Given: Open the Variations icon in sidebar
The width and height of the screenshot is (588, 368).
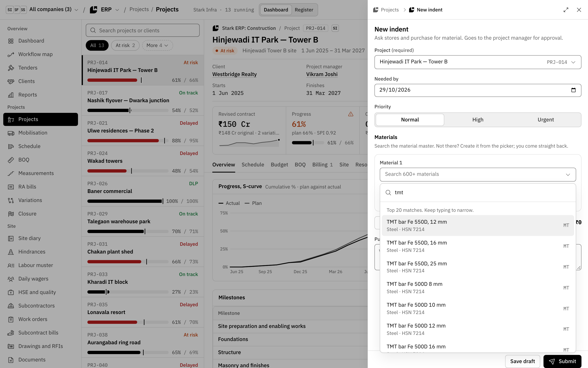Looking at the screenshot, I should pos(11,200).
